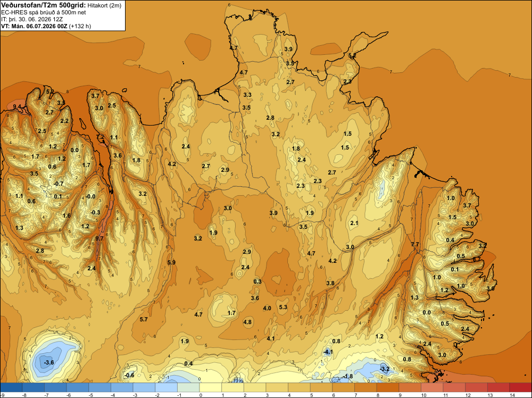Click the color scale swatch between -5 and -4
Viewport: 532px width, 398px height.
[x=100, y=387]
